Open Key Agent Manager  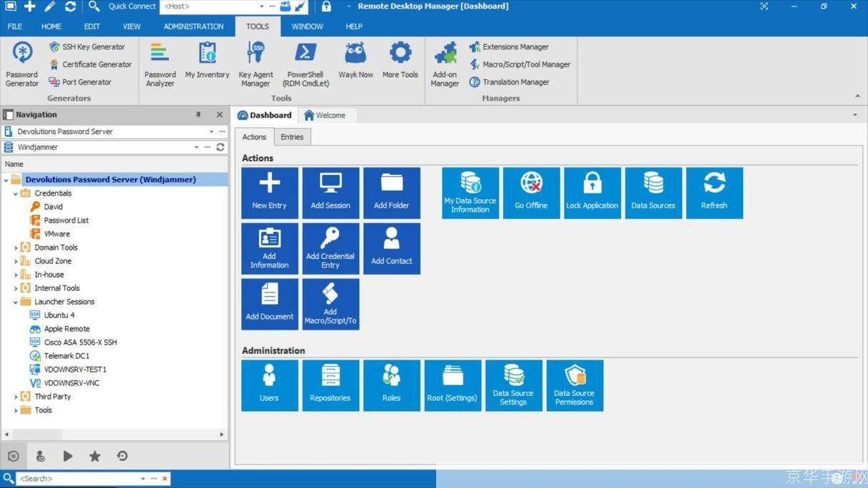tap(256, 64)
